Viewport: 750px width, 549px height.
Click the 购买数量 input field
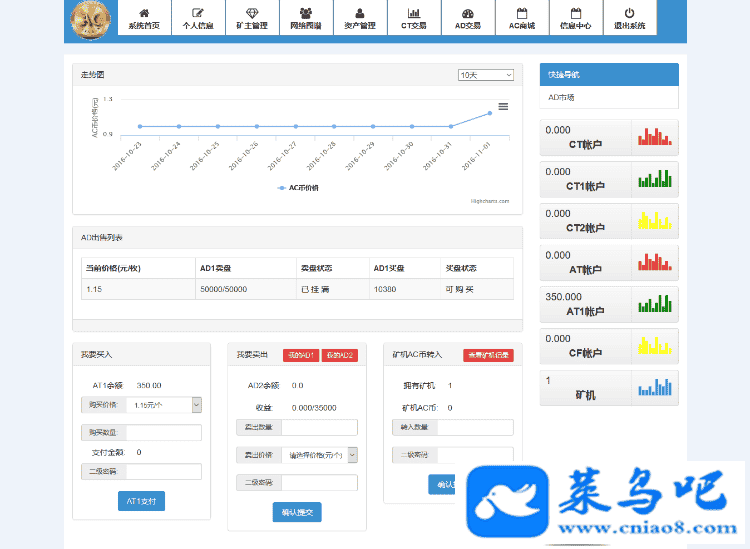pos(163,433)
